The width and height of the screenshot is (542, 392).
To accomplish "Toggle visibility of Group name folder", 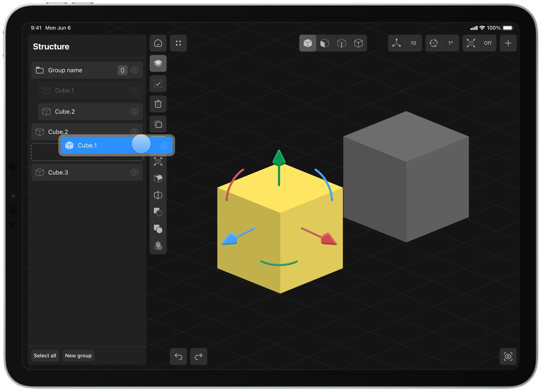I will tap(134, 70).
